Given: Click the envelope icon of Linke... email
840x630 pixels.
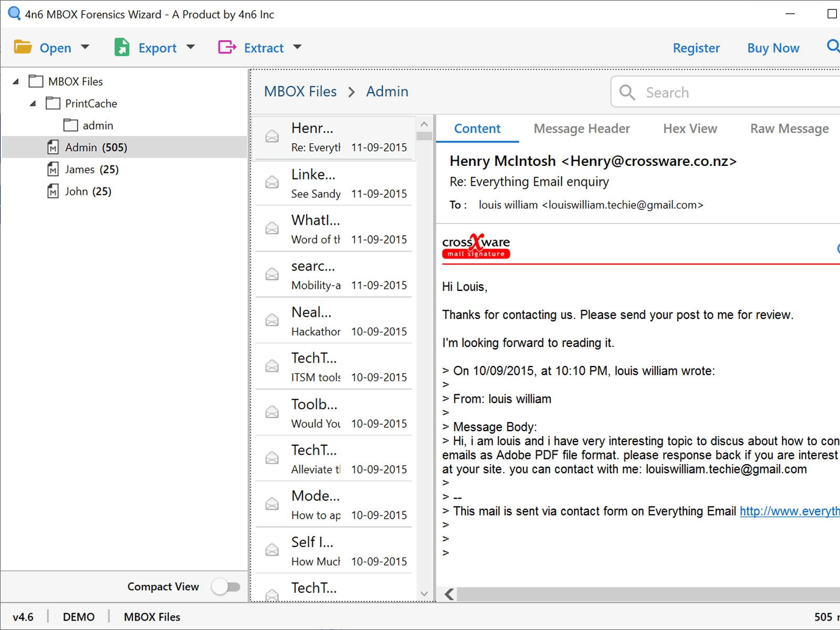Looking at the screenshot, I should tap(272, 182).
